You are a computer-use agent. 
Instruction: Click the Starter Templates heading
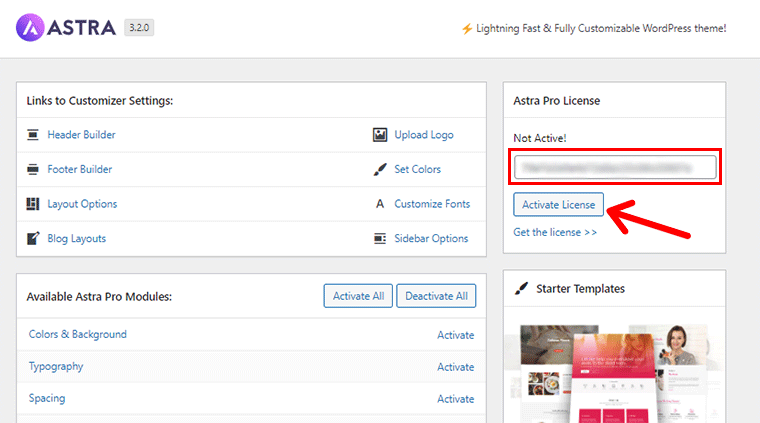tap(580, 289)
